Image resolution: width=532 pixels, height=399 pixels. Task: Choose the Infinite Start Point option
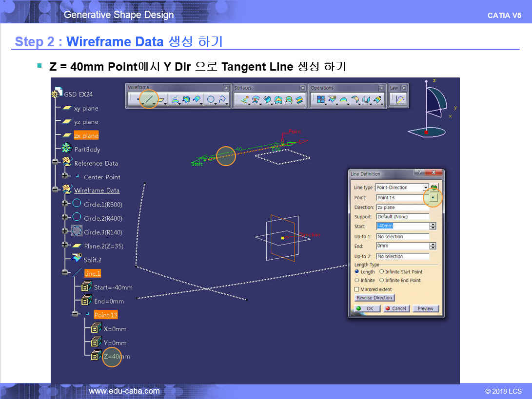(381, 272)
